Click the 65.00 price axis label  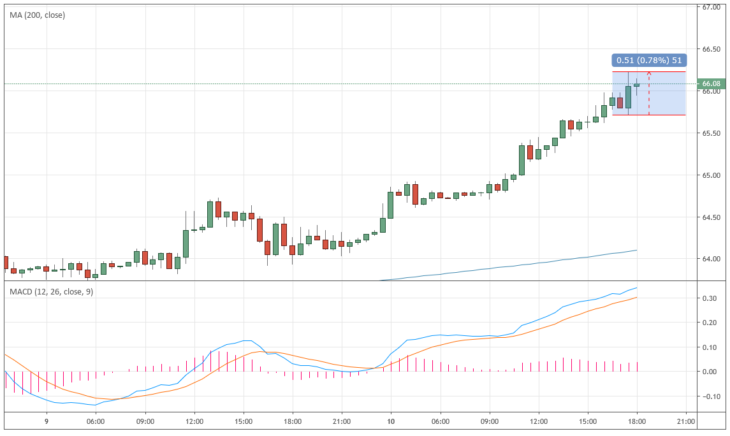click(711, 175)
